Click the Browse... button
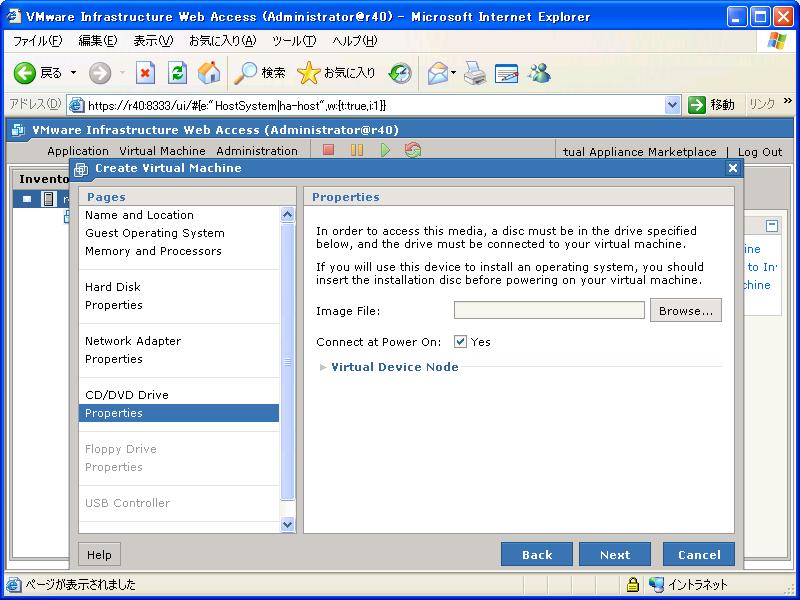Image resolution: width=800 pixels, height=600 pixels. pos(686,310)
